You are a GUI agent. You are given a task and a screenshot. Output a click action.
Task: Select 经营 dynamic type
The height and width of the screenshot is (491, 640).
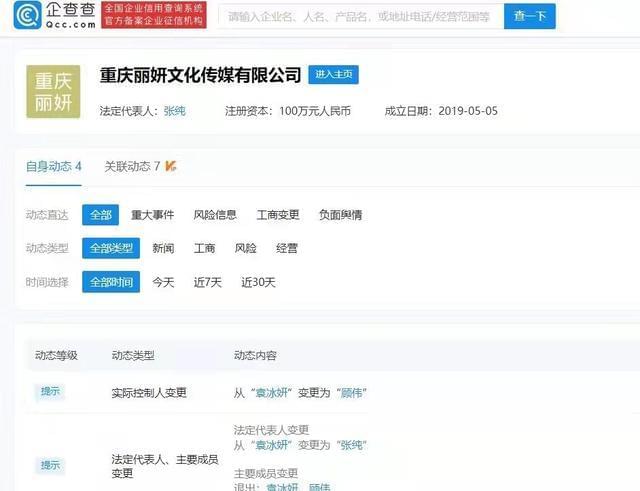click(287, 248)
